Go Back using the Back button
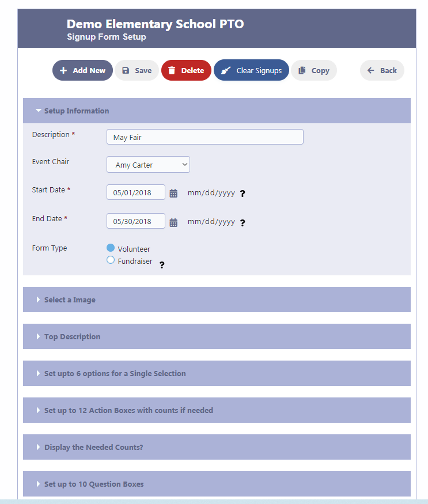This screenshot has height=504, width=428. tap(382, 70)
